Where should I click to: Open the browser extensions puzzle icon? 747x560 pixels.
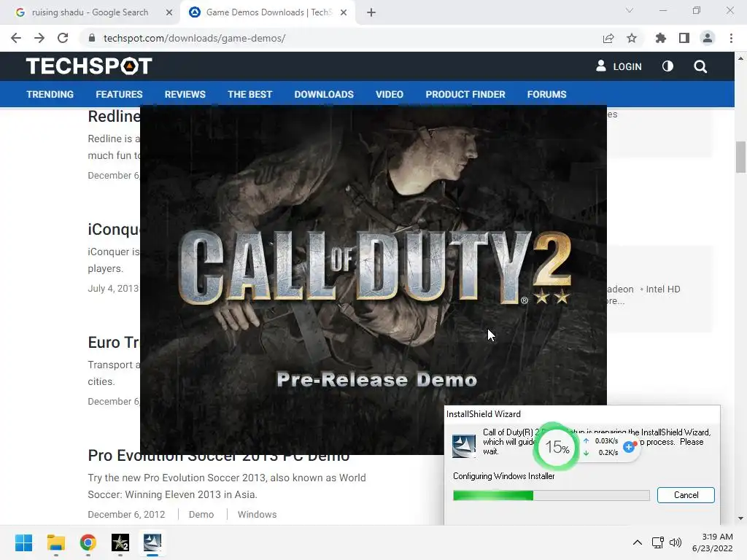click(660, 38)
